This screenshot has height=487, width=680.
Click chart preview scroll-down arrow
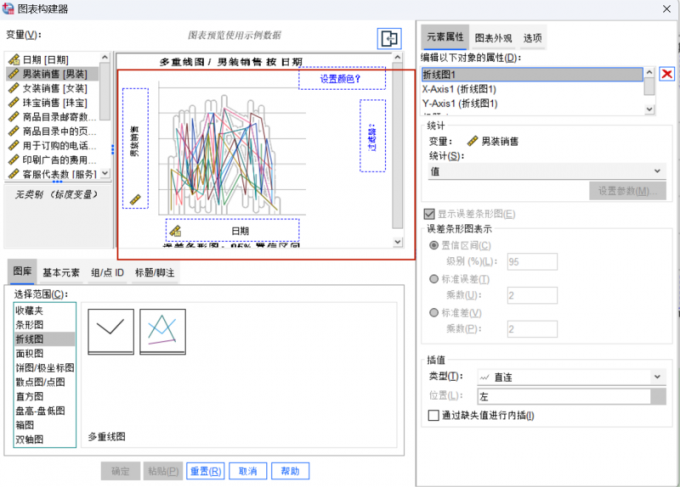pyautogui.click(x=398, y=242)
